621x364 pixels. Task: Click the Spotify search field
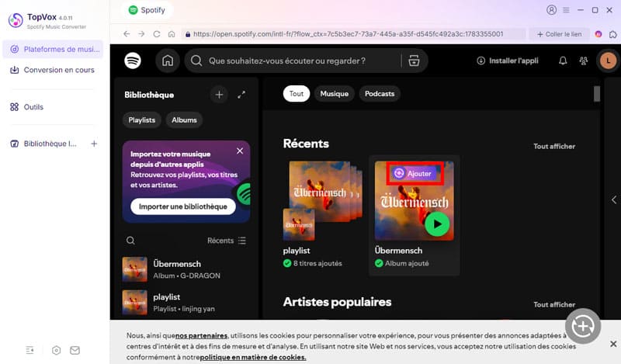coord(305,61)
